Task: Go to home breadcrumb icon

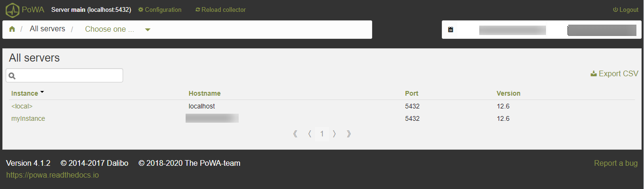Action: (x=12, y=29)
